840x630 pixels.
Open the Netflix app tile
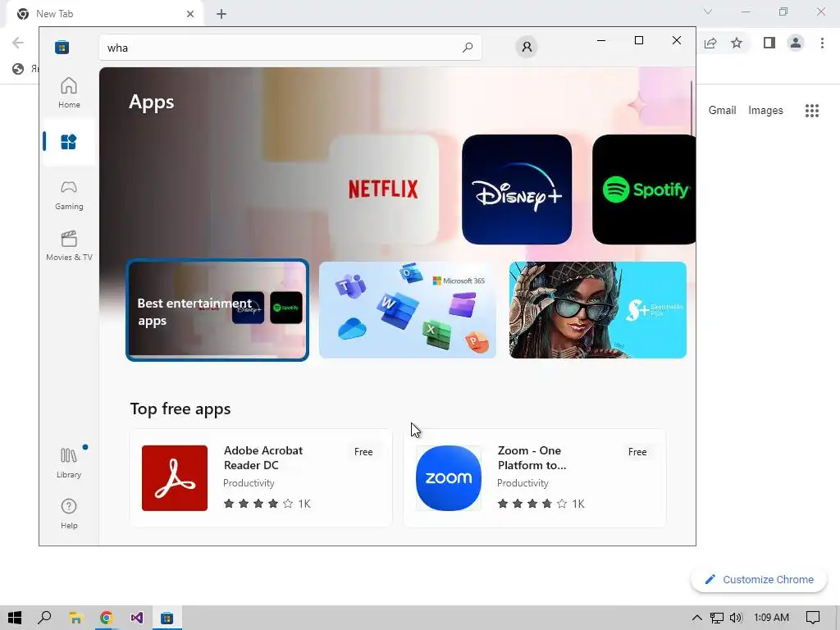click(x=384, y=189)
